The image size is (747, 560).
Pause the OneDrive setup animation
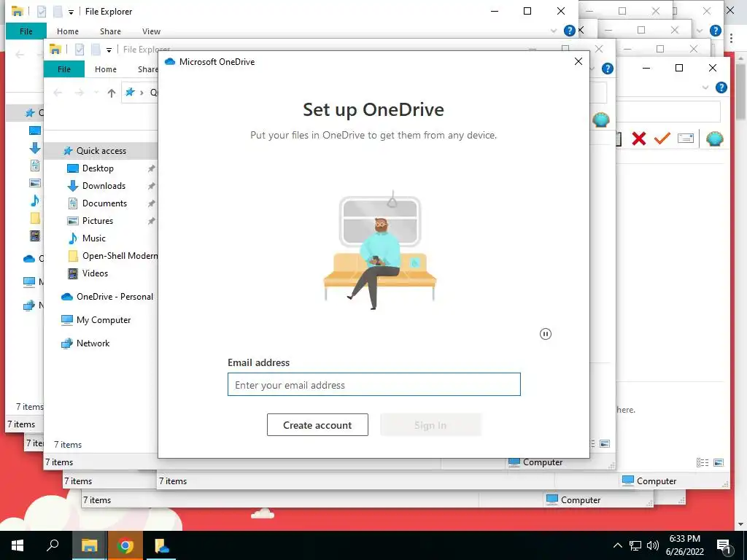coord(546,334)
